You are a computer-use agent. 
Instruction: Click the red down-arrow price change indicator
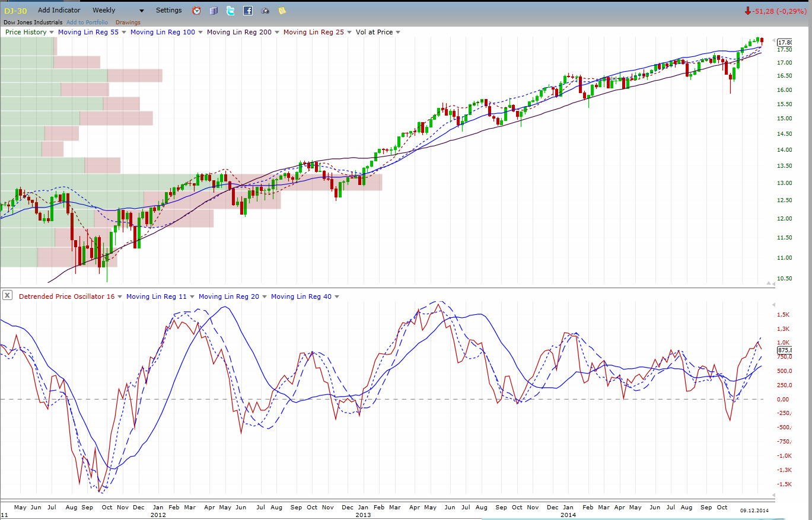click(x=748, y=11)
